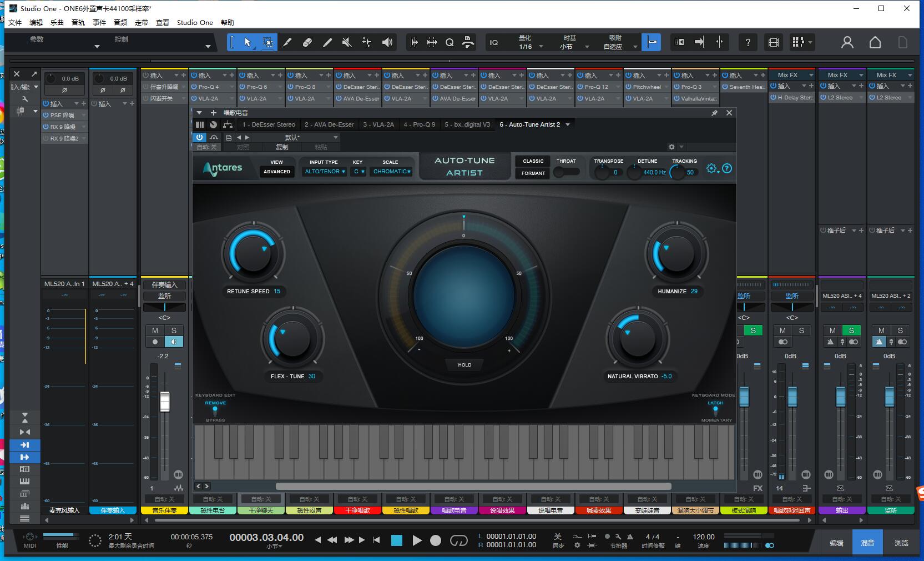Click the 音乐伴奏 channel fader
The width and height of the screenshot is (924, 561).
[x=165, y=401]
